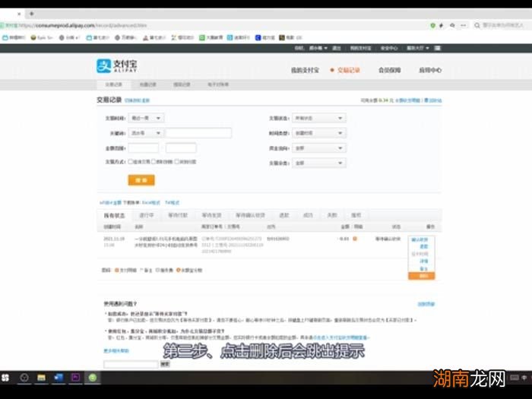Expand the 资金流向 dropdown showing 全部
The height and width of the screenshot is (399, 532).
click(x=319, y=148)
